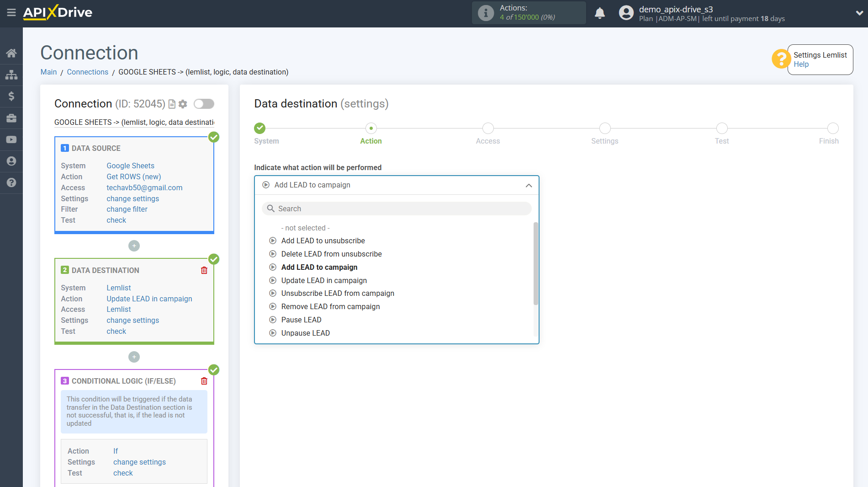Check the Conditional Logic test
The width and height of the screenshot is (868, 487).
123,473
